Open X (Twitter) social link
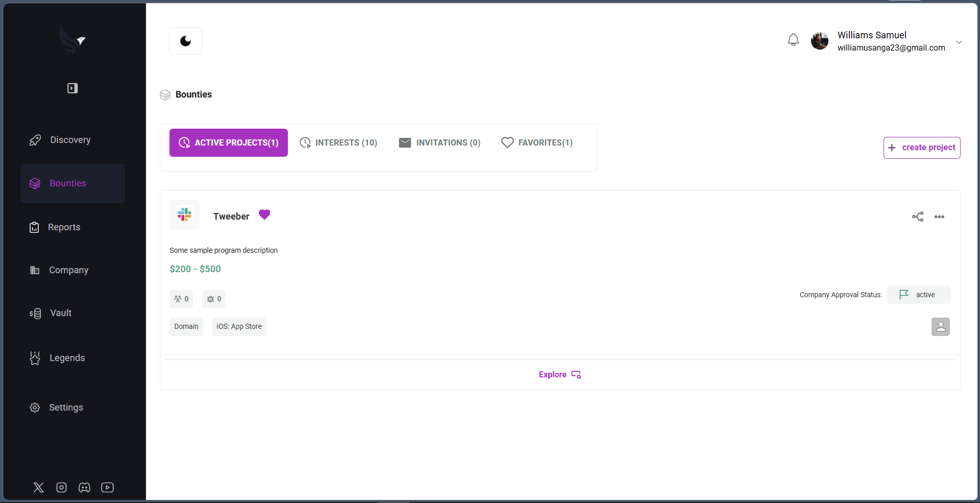Viewport: 980px width, 503px height. point(39,487)
